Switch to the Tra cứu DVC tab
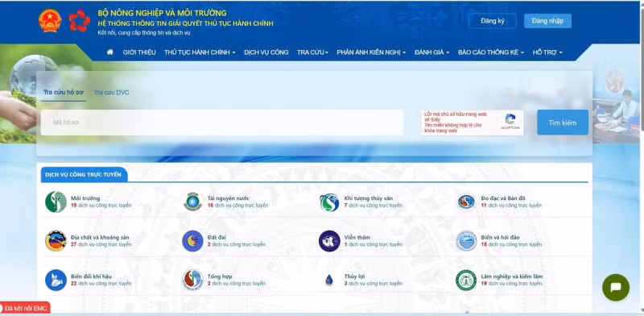644x316 pixels. point(111,92)
